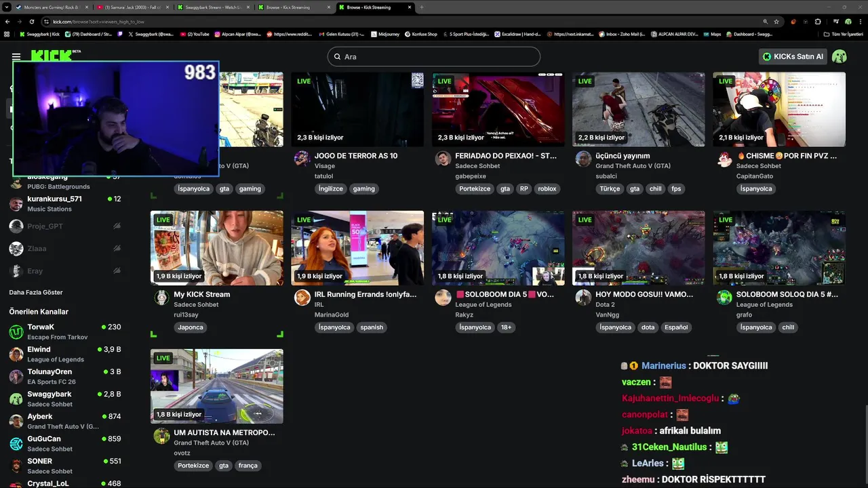Select the İngilizce tag under JOGO DE TERROR

(x=330, y=189)
